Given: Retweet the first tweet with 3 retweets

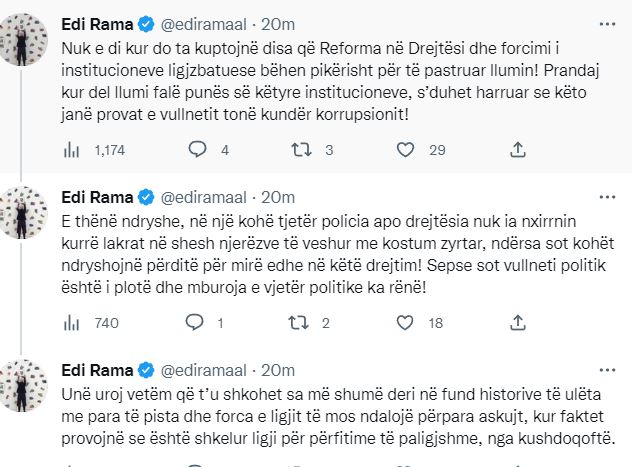Looking at the screenshot, I should (x=300, y=150).
